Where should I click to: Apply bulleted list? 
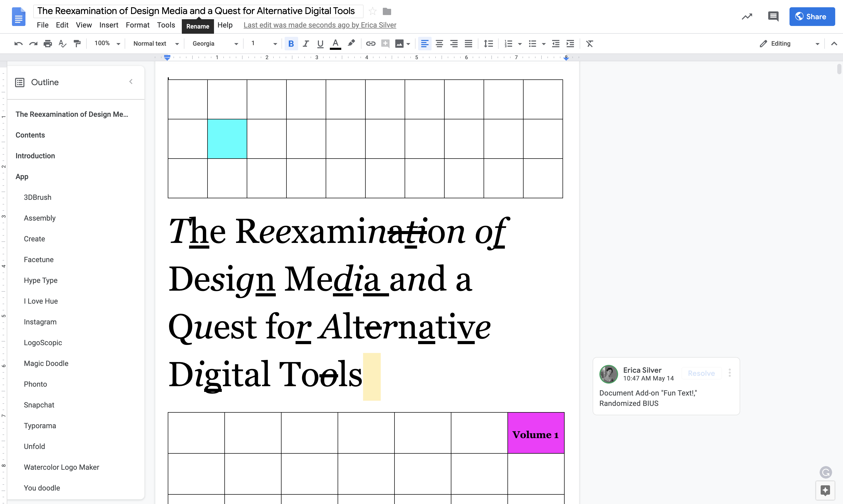coord(532,44)
